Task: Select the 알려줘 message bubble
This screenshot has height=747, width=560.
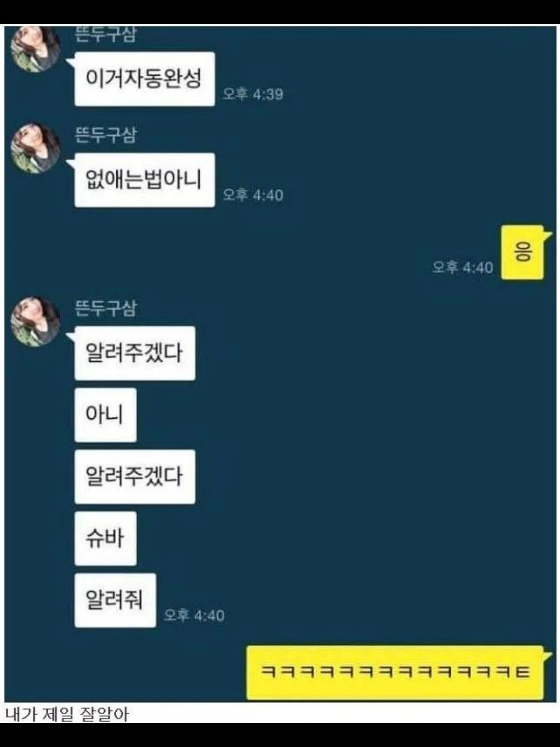Action: [x=115, y=600]
